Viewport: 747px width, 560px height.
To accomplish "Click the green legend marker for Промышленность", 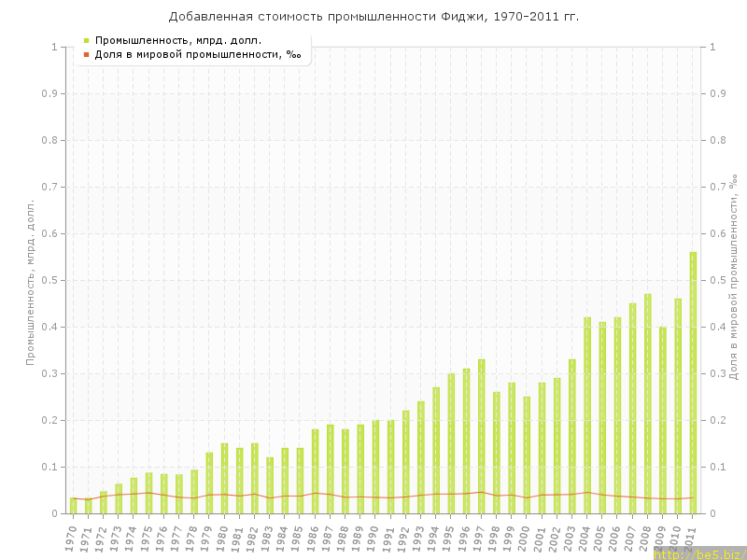I will pos(86,40).
